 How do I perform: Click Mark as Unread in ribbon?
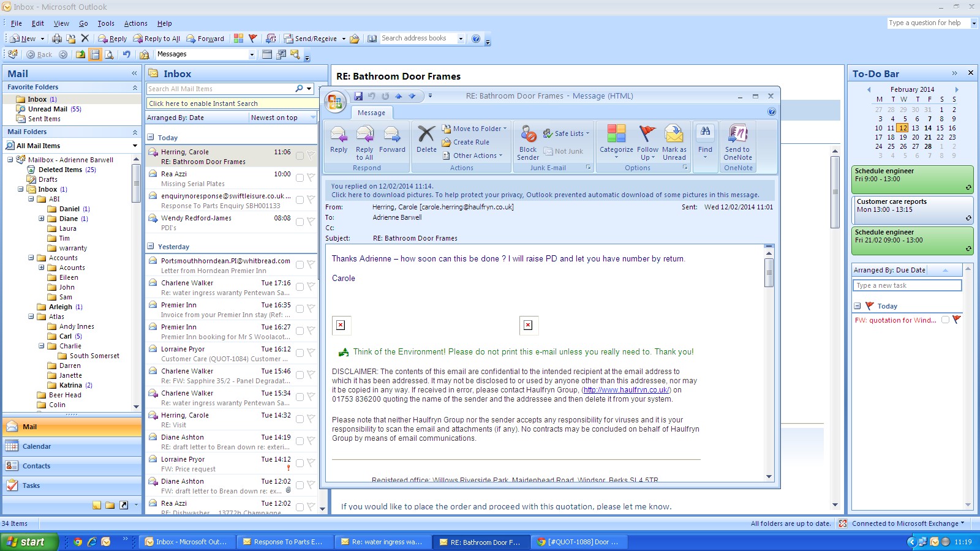674,143
